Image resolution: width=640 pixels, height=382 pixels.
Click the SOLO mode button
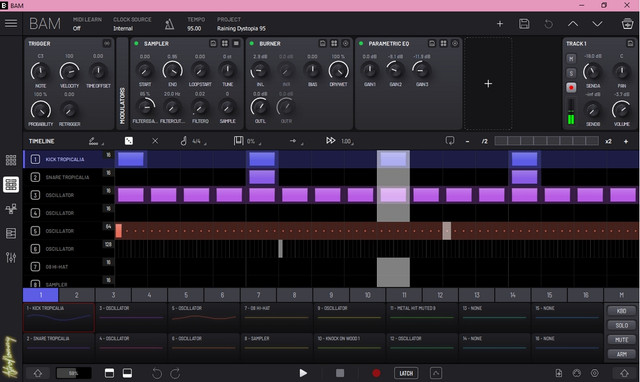click(x=621, y=325)
